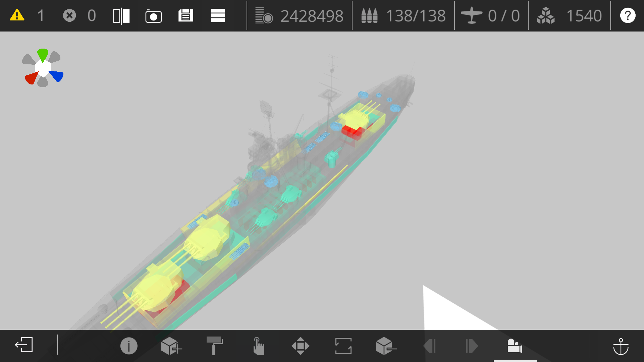
Task: Select the armor view blocks tool
Action: [515, 346]
